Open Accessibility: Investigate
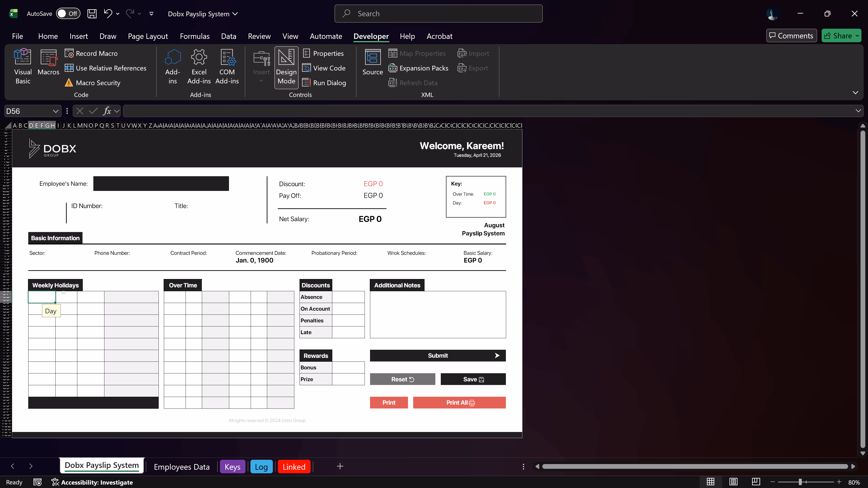868x488 pixels. pyautogui.click(x=92, y=482)
